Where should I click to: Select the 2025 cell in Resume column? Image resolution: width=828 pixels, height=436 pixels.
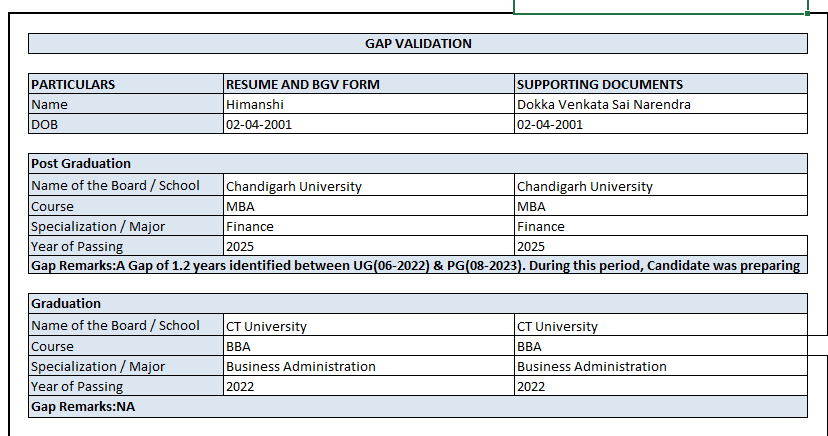pyautogui.click(x=369, y=246)
